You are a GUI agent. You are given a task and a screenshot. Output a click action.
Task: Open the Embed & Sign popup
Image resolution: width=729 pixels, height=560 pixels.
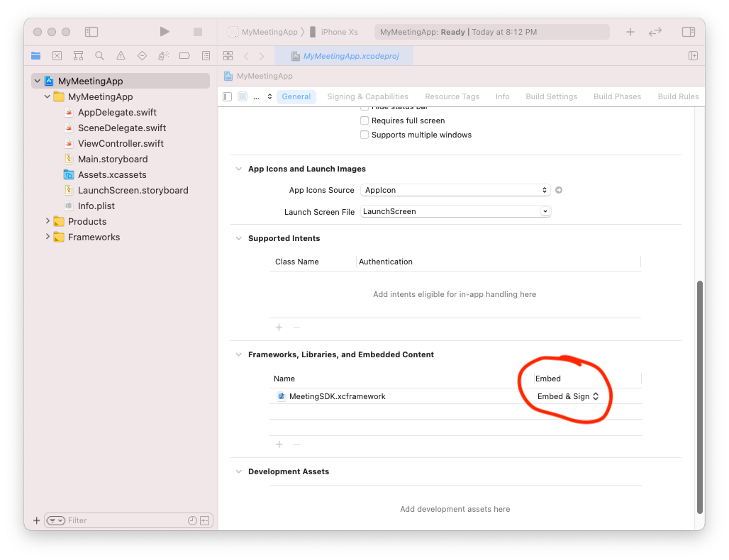568,396
